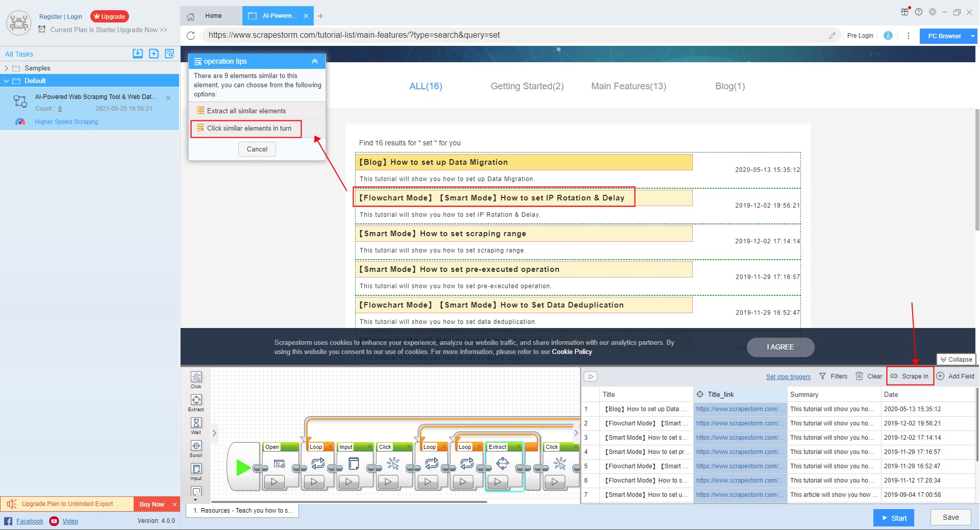The height and width of the screenshot is (530, 980).
Task: Collapse the bottom data panel
Action: pos(956,360)
